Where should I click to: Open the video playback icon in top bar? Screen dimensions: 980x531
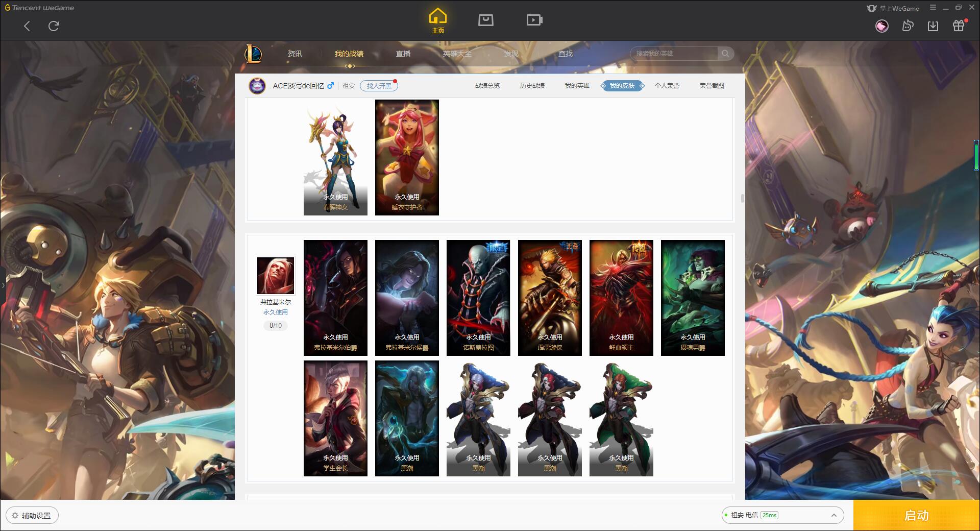coord(534,20)
